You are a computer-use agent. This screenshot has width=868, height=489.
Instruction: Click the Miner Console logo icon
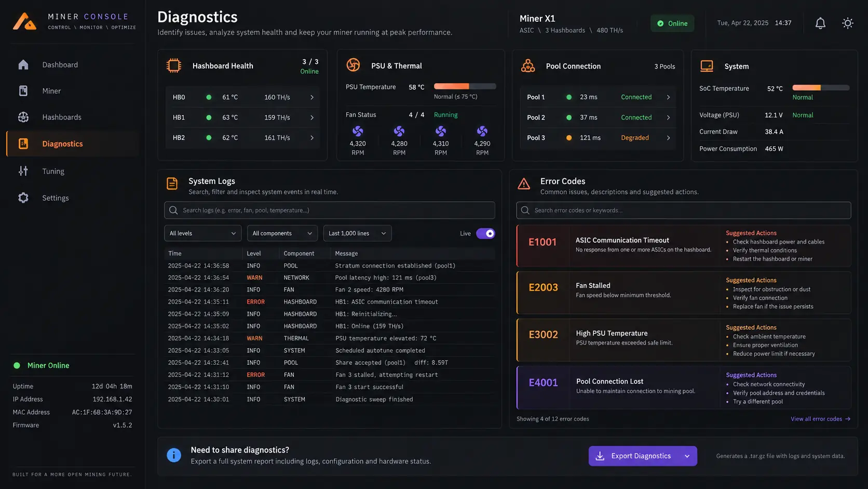(x=24, y=21)
